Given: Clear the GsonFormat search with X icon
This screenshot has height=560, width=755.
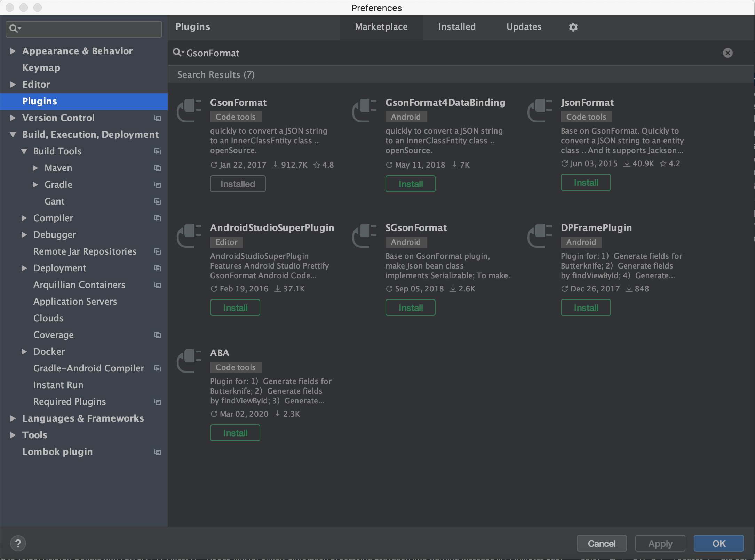Looking at the screenshot, I should tap(728, 53).
